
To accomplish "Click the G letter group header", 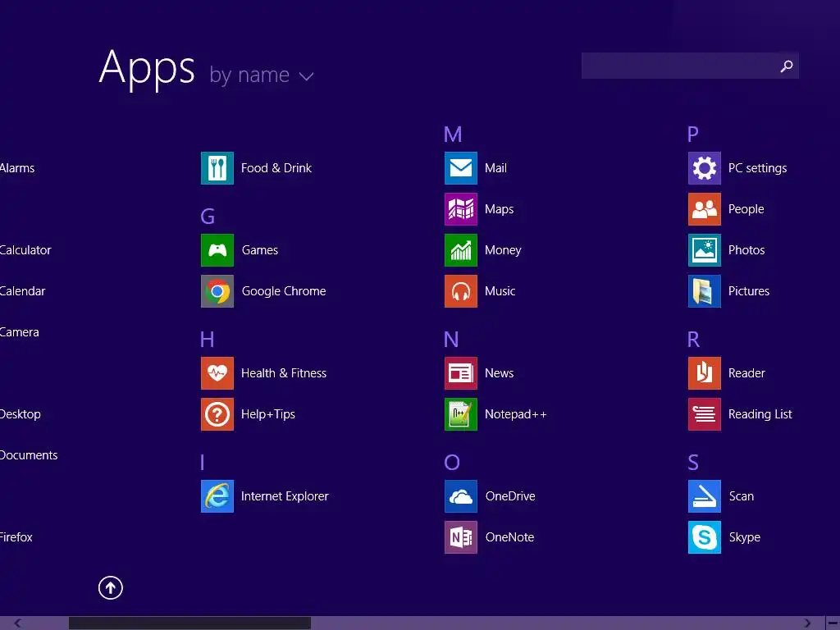I will [x=208, y=217].
